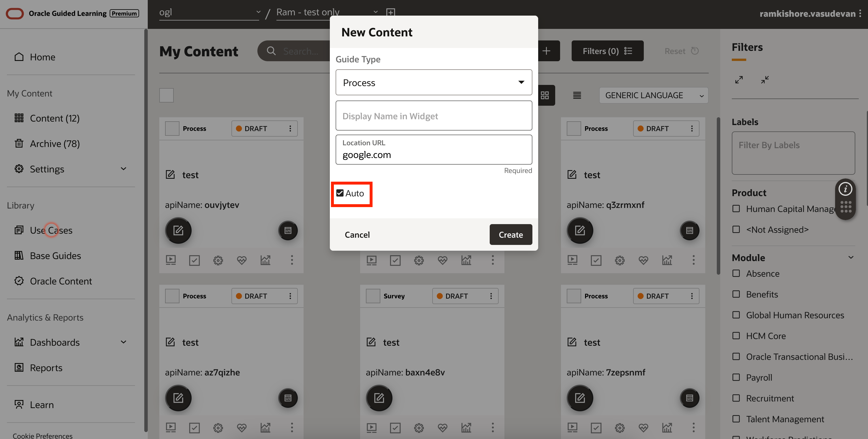868x439 pixels.
Task: Tick the Human Capital Management product checkbox
Action: pyautogui.click(x=736, y=209)
